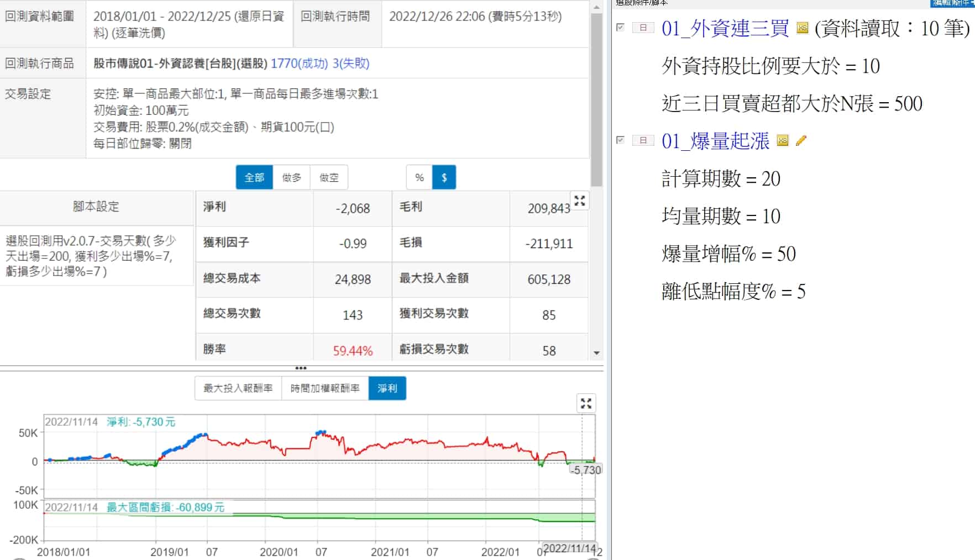Toggle the 01_爆量起漲 condition checkbox
The height and width of the screenshot is (560, 975).
pyautogui.click(x=620, y=140)
